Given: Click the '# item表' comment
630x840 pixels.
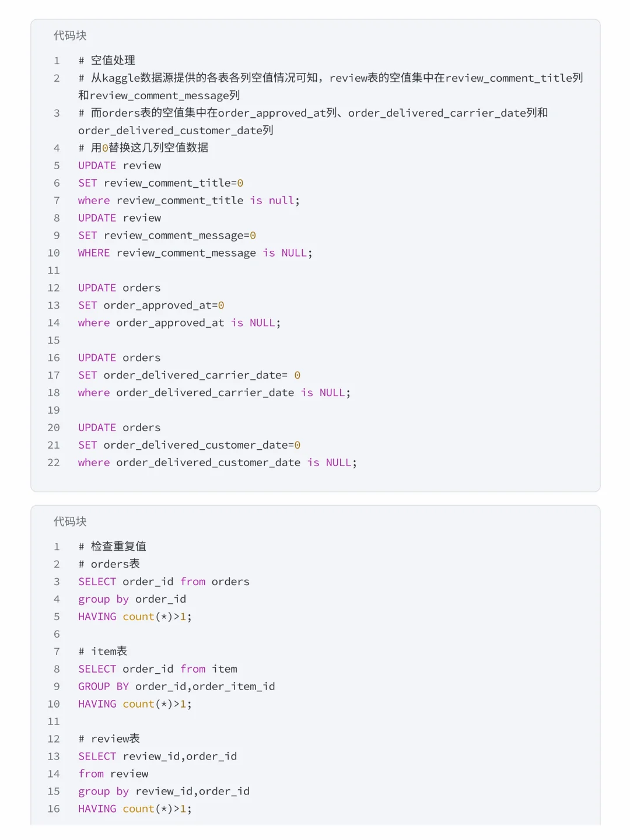Looking at the screenshot, I should point(103,651).
